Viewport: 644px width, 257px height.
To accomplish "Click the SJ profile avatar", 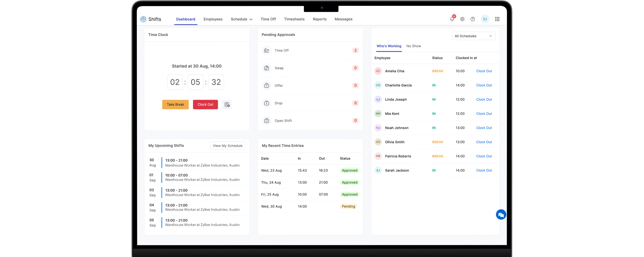I will (x=485, y=19).
